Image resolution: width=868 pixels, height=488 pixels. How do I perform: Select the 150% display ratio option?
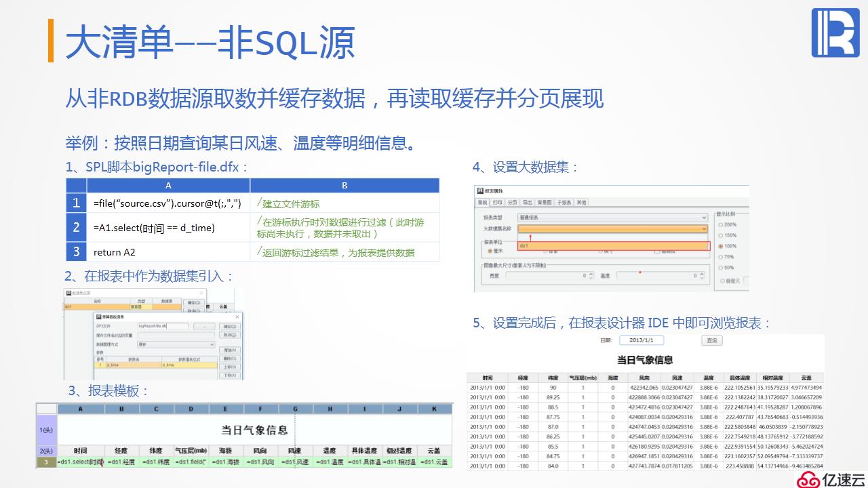(x=720, y=235)
